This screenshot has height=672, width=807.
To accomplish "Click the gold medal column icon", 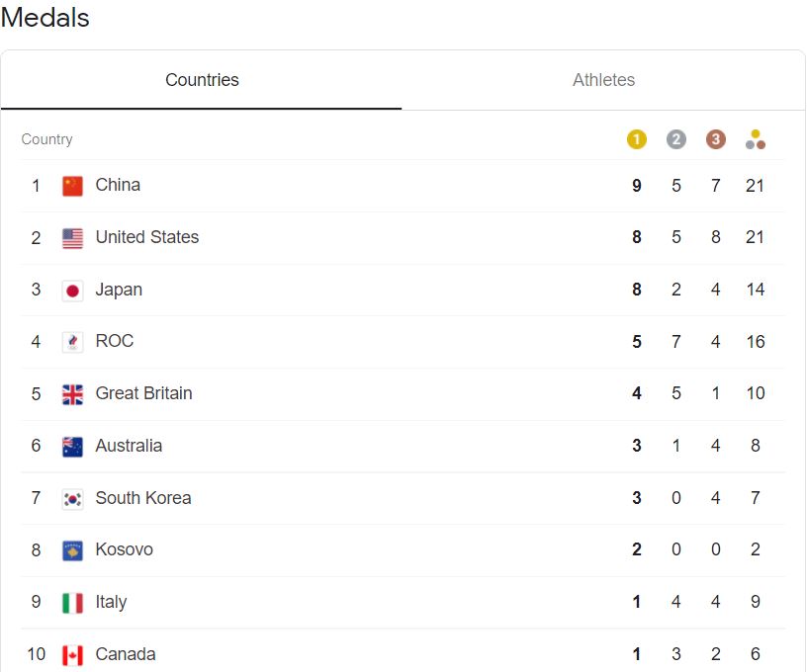I will 637,139.
